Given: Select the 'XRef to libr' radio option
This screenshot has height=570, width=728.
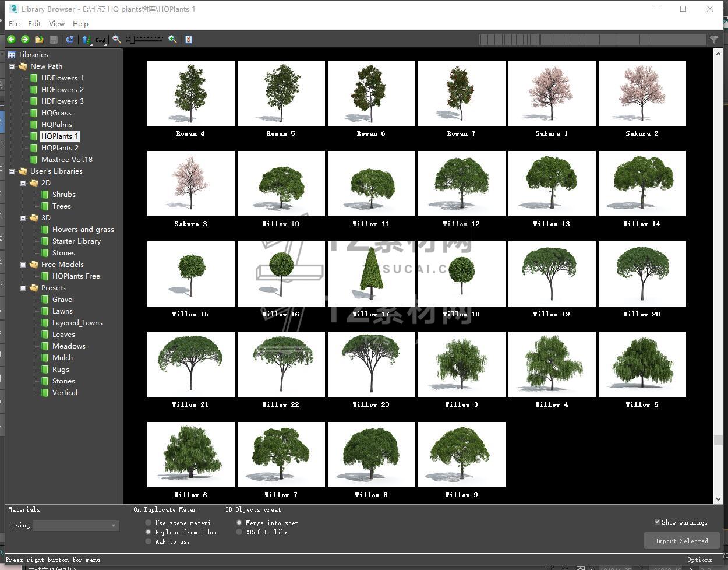Looking at the screenshot, I should tap(239, 532).
